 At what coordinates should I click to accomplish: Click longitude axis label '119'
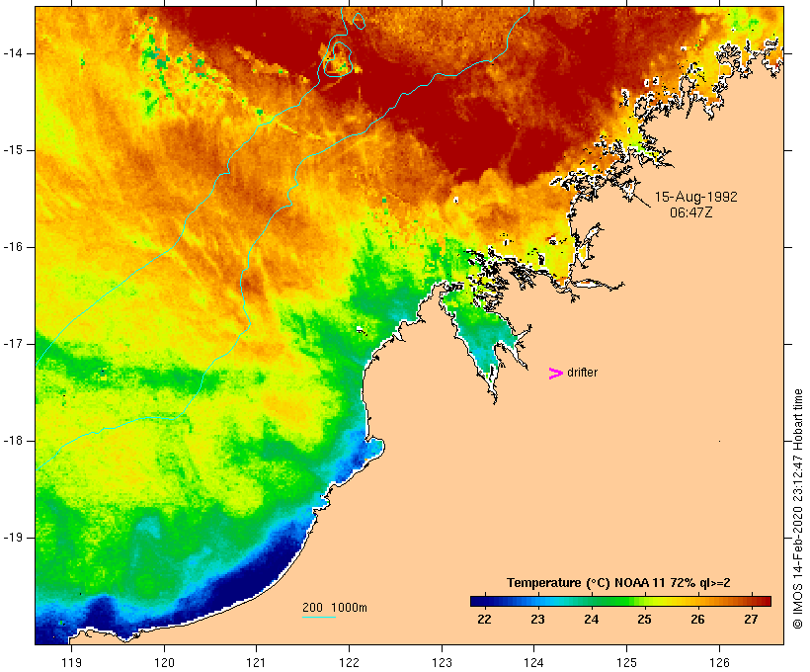coord(71,663)
